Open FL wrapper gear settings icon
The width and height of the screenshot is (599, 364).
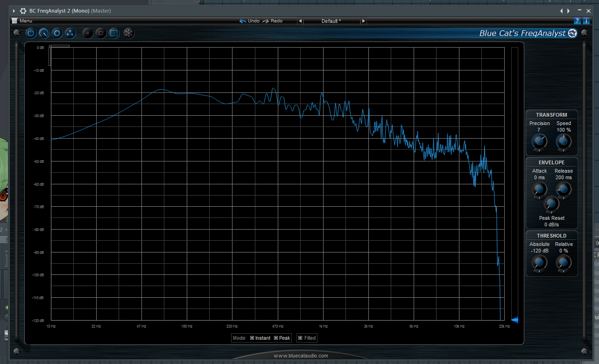(23, 11)
